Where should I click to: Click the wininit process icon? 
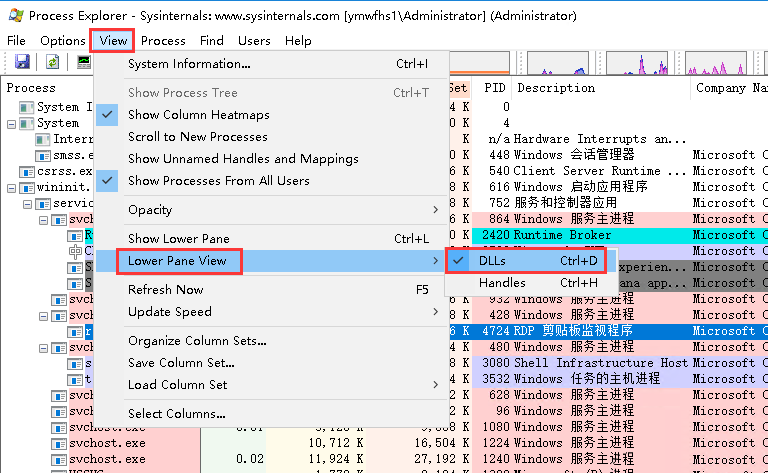click(x=27, y=188)
